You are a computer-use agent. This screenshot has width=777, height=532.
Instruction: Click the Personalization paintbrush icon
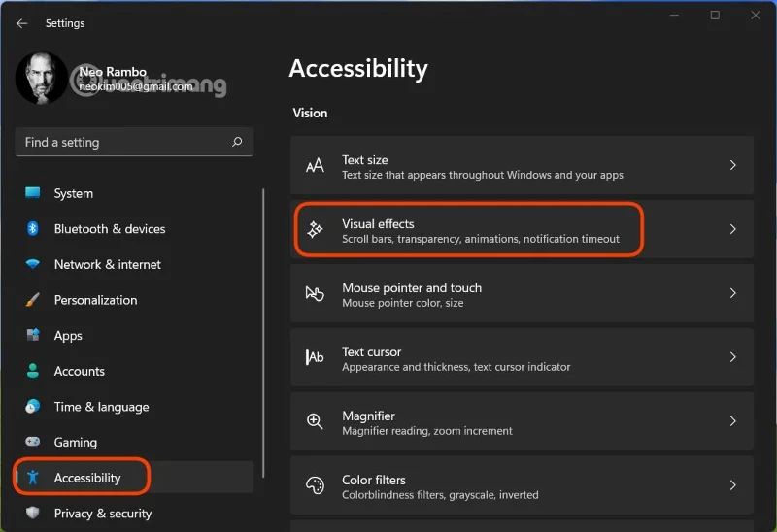click(33, 300)
